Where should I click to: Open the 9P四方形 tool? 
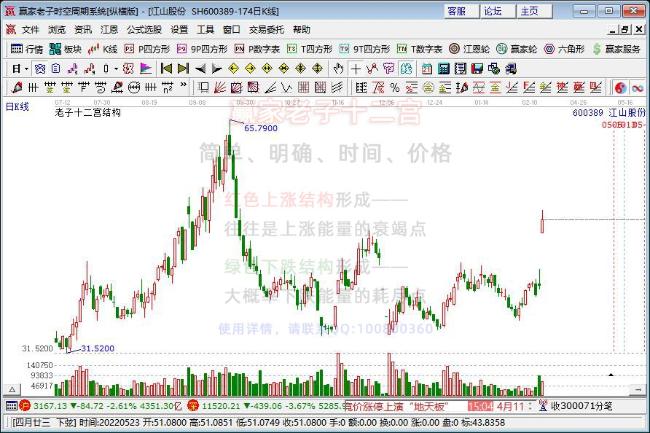click(x=202, y=49)
